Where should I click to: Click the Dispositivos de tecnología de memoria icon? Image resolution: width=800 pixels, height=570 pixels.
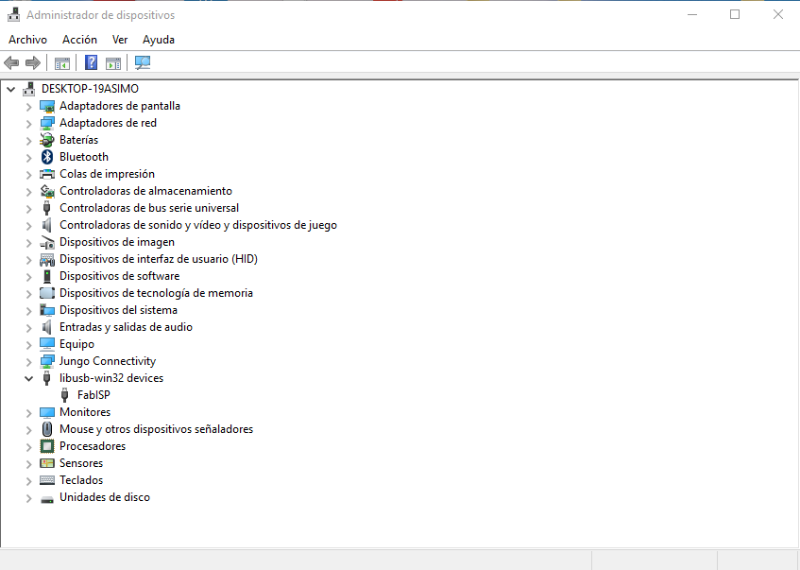click(47, 293)
